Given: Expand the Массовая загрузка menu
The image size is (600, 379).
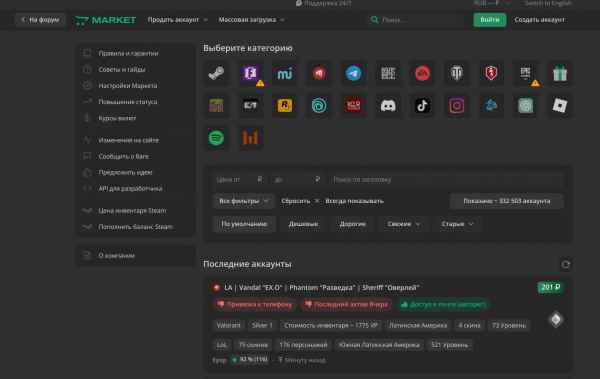Looking at the screenshot, I should (x=251, y=20).
